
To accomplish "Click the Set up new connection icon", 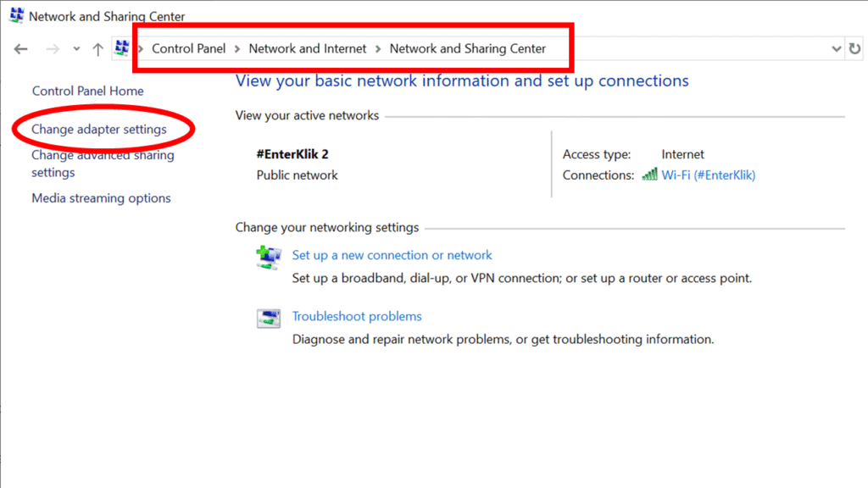I will tap(268, 257).
